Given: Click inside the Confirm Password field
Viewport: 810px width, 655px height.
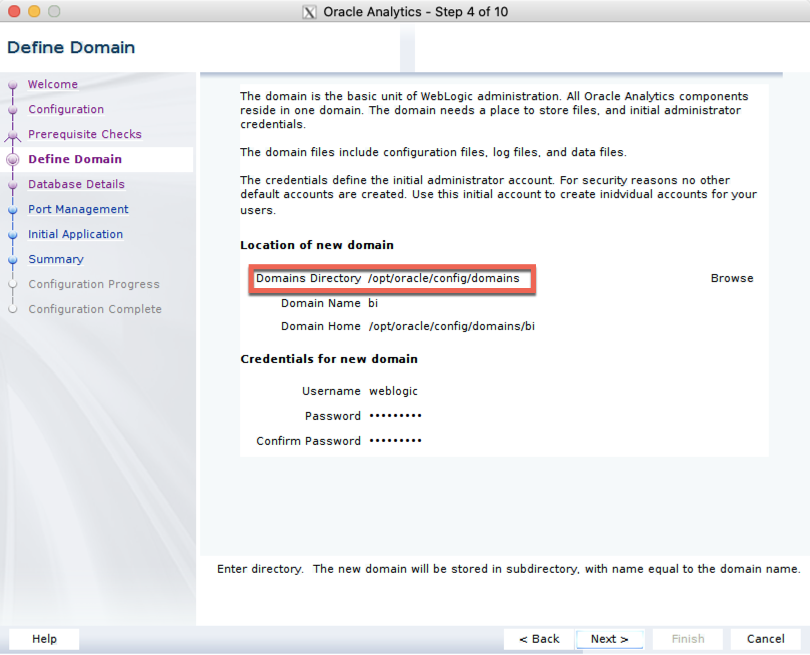Looking at the screenshot, I should 420,440.
